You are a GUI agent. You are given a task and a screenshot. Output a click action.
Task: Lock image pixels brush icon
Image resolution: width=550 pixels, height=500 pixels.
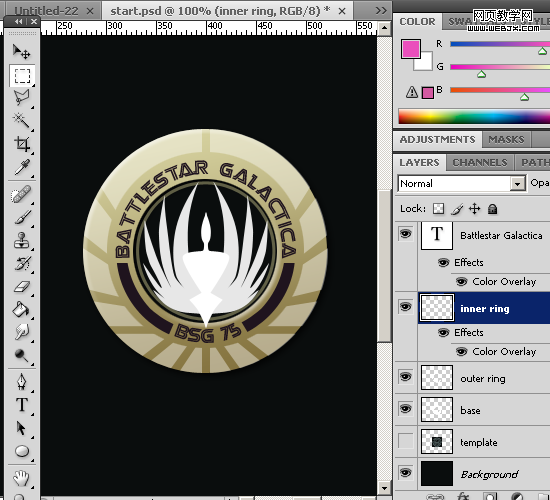pyautogui.click(x=457, y=209)
